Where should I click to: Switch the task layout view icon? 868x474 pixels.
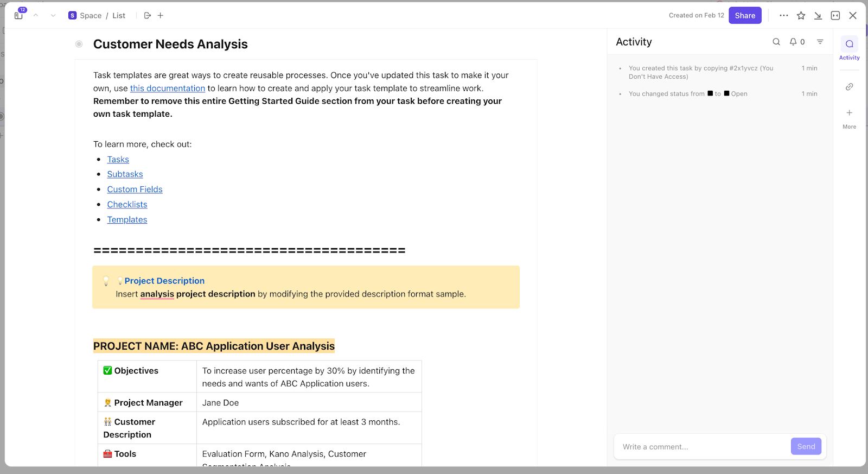click(835, 16)
